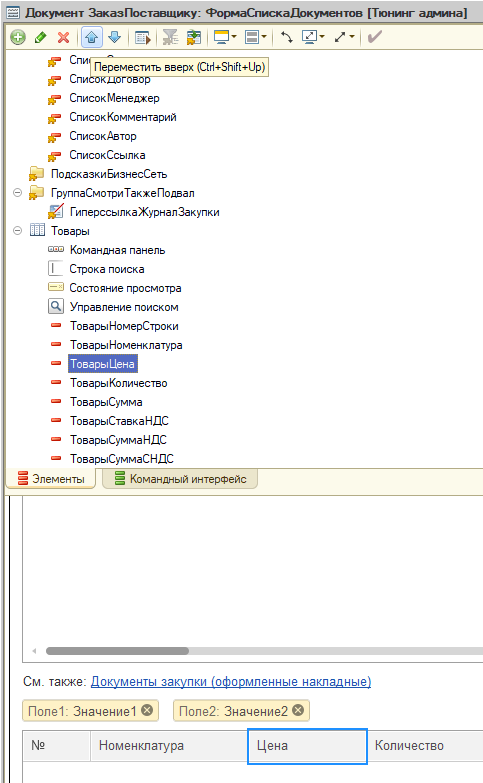Select the Элементы tab

(50, 479)
